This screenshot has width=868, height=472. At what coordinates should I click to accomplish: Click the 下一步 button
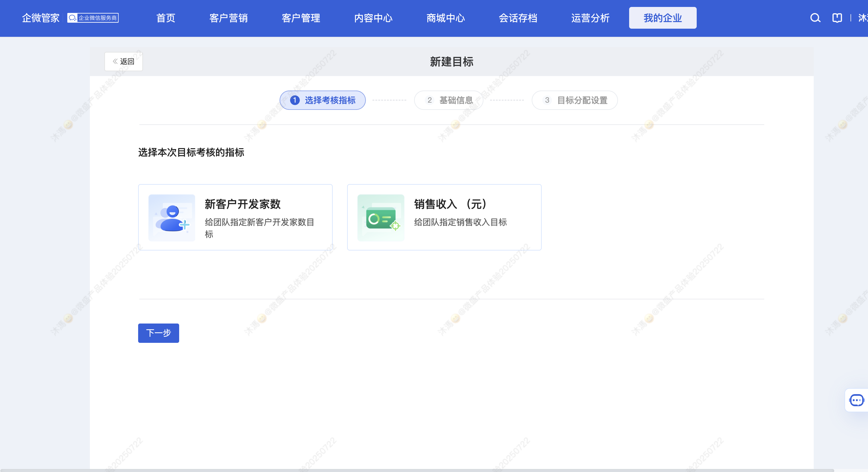[159, 333]
